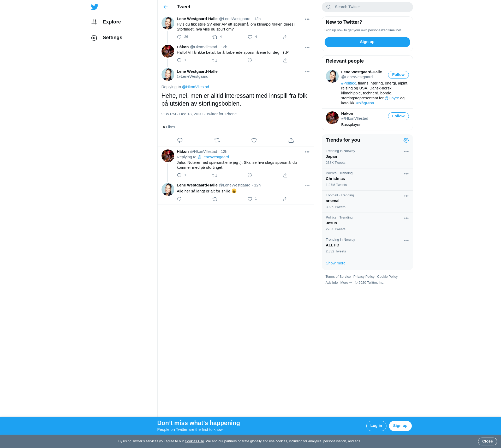Image resolution: width=501 pixels, height=448 pixels.
Task: Open options for the Christmas trend
Action: click(406, 174)
